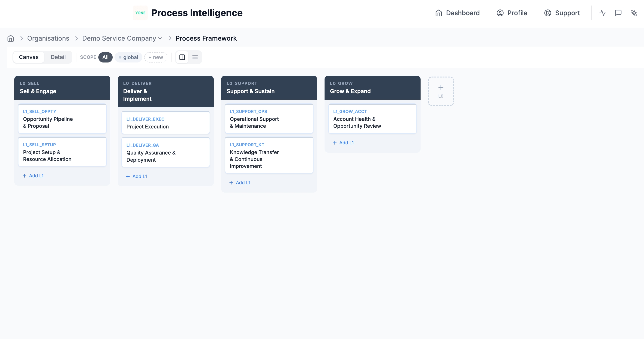The width and height of the screenshot is (644, 339).
Task: Open the Profile page
Action: point(512,13)
